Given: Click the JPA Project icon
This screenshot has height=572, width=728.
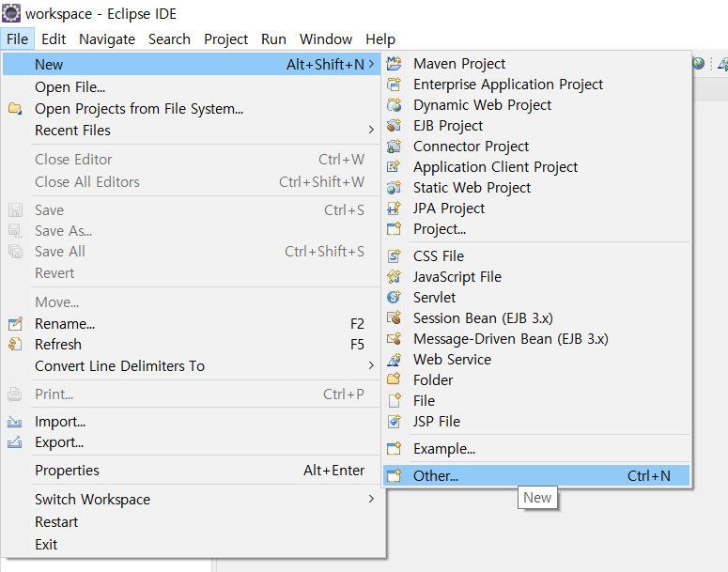Looking at the screenshot, I should 394,208.
